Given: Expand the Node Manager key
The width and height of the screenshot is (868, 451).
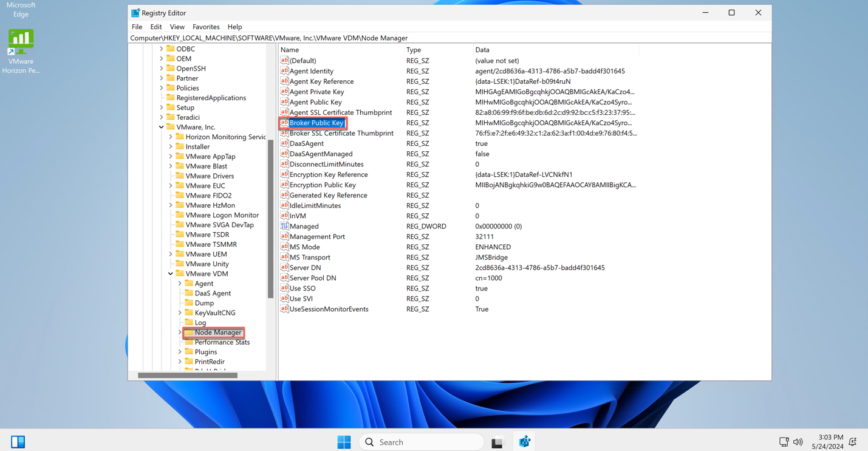Looking at the screenshot, I should tap(180, 332).
